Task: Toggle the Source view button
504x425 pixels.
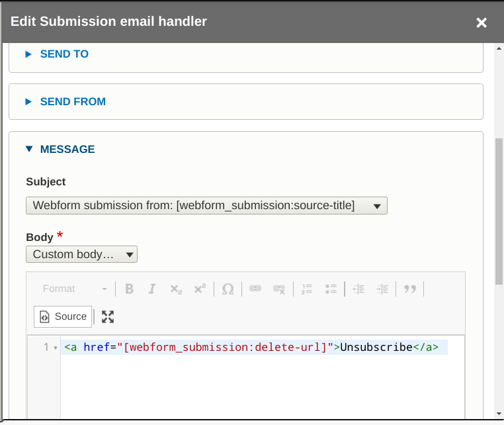Action: tap(63, 316)
